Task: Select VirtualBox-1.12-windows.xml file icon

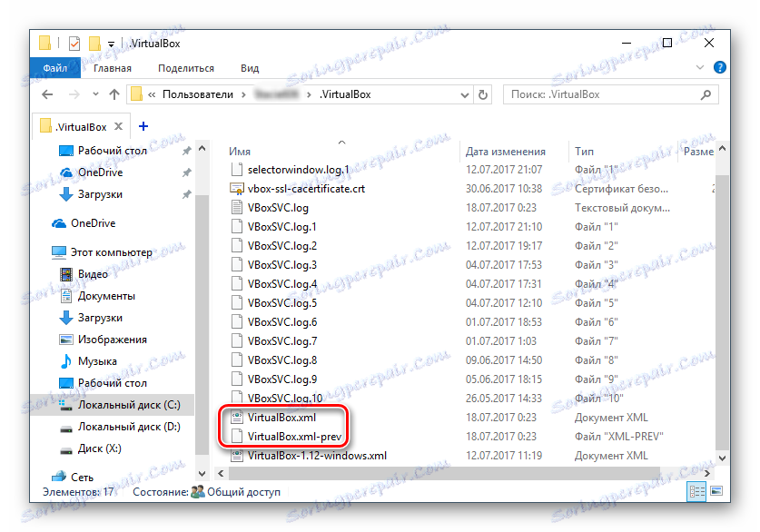Action: pyautogui.click(x=236, y=456)
